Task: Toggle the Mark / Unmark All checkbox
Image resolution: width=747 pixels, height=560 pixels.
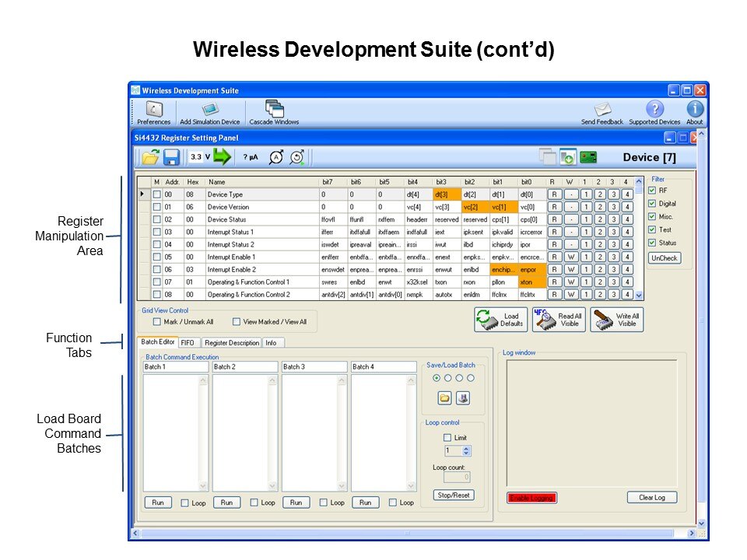Action: (x=158, y=321)
